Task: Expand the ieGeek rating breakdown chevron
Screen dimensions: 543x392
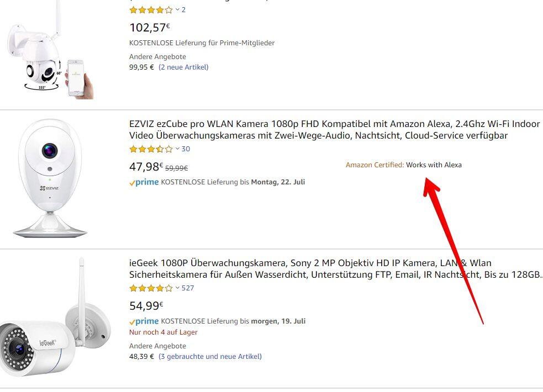Action: pos(177,288)
